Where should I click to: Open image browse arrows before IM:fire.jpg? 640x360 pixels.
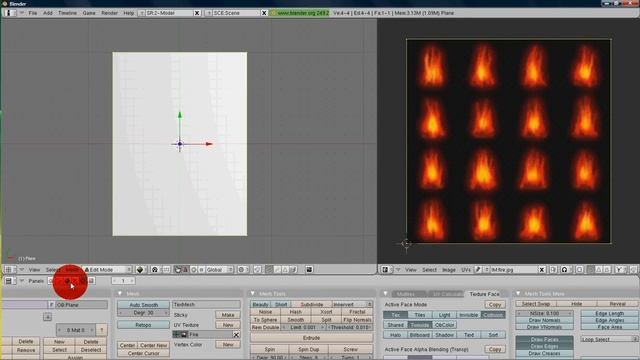486,270
